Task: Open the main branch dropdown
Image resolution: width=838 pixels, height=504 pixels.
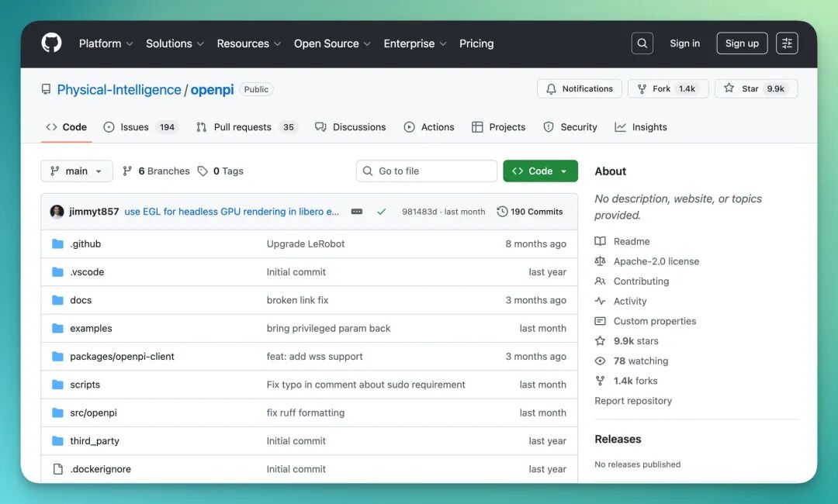Action: (77, 171)
